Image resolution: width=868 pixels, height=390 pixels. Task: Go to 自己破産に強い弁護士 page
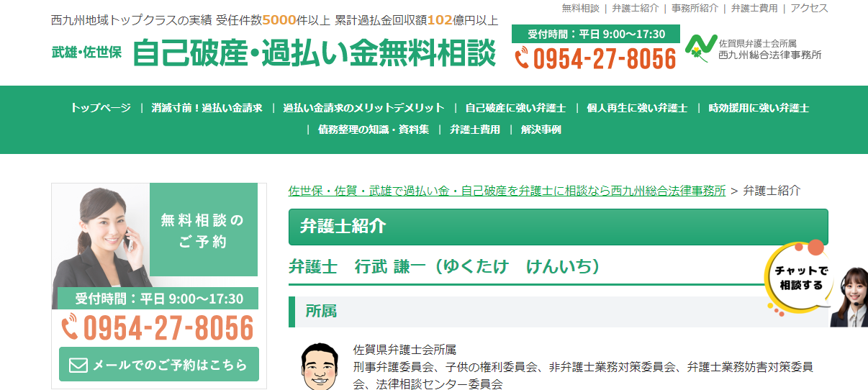[515, 108]
